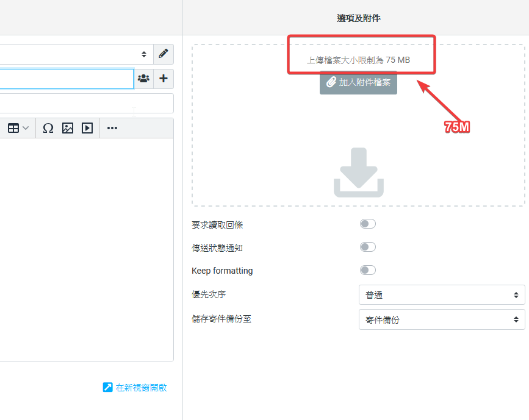
Task: Click the 在新視窗開啟 link
Action: [x=135, y=387]
